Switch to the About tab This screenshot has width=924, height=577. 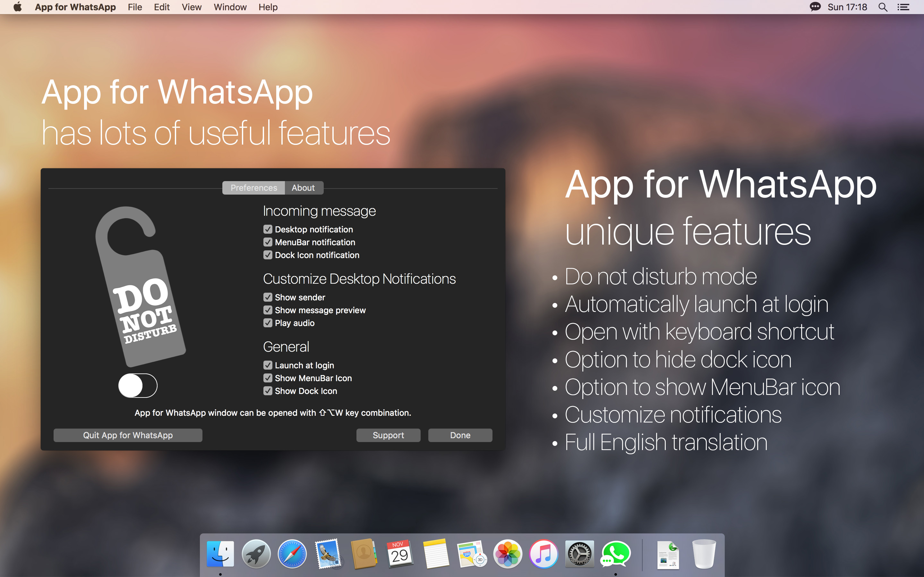point(303,188)
